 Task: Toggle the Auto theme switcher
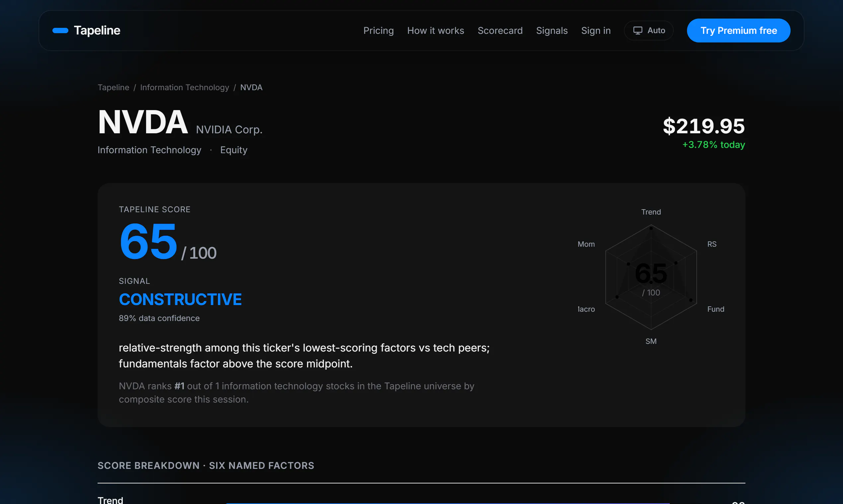tap(649, 31)
